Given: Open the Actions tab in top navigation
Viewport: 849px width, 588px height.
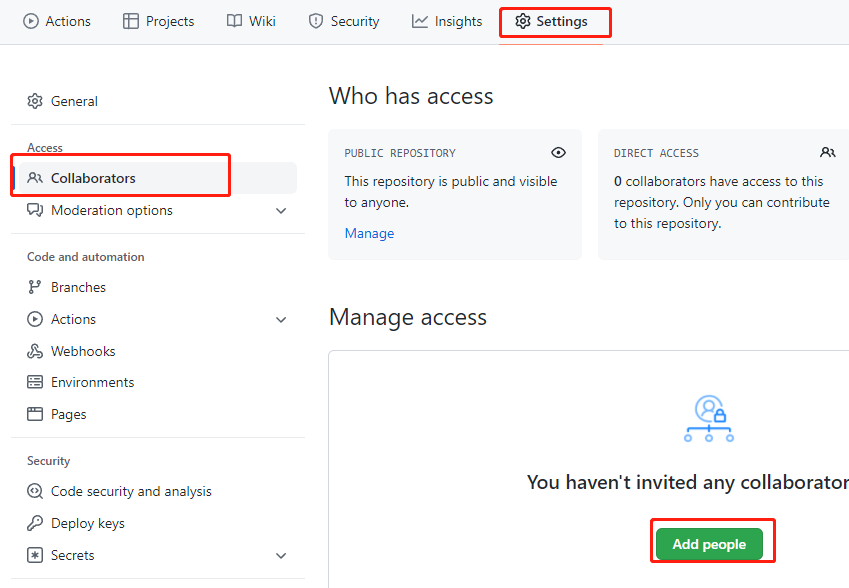Looking at the screenshot, I should tap(57, 21).
